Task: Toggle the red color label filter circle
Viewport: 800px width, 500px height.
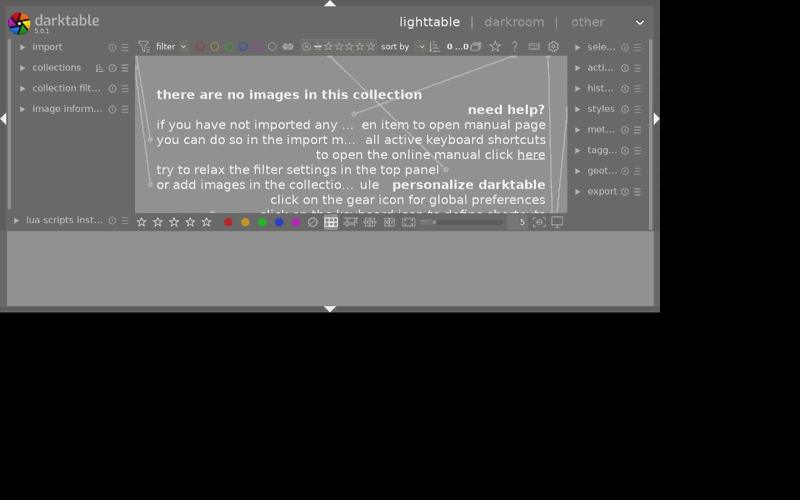Action: pyautogui.click(x=201, y=46)
